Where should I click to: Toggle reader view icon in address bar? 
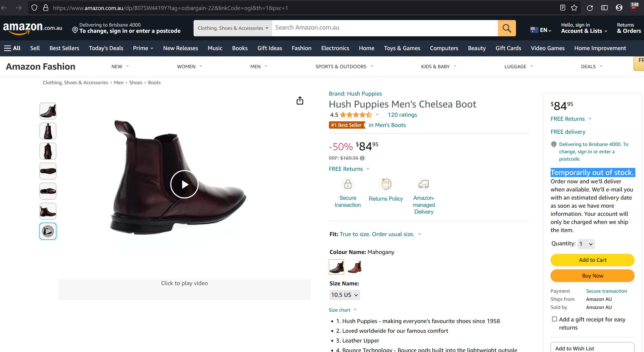[563, 8]
